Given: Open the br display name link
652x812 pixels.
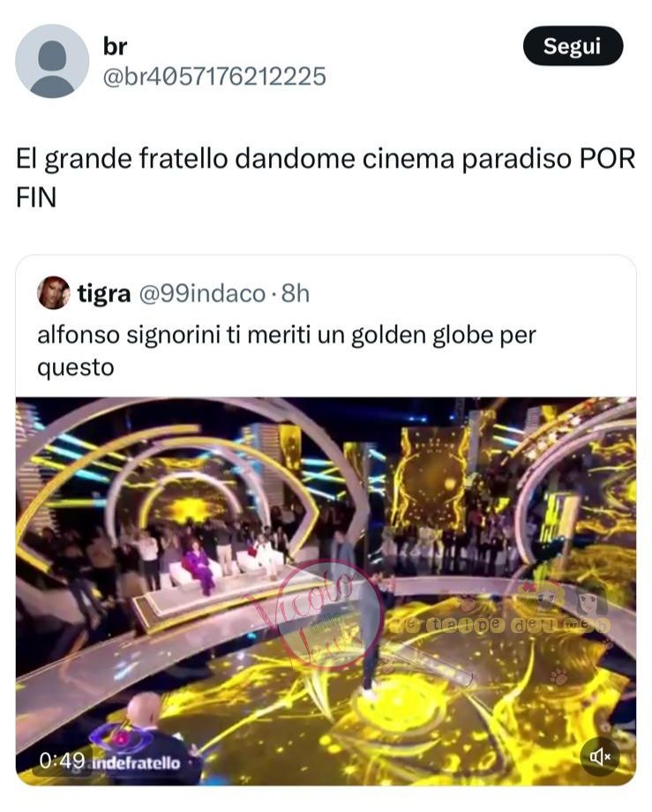Looking at the screenshot, I should tap(115, 46).
